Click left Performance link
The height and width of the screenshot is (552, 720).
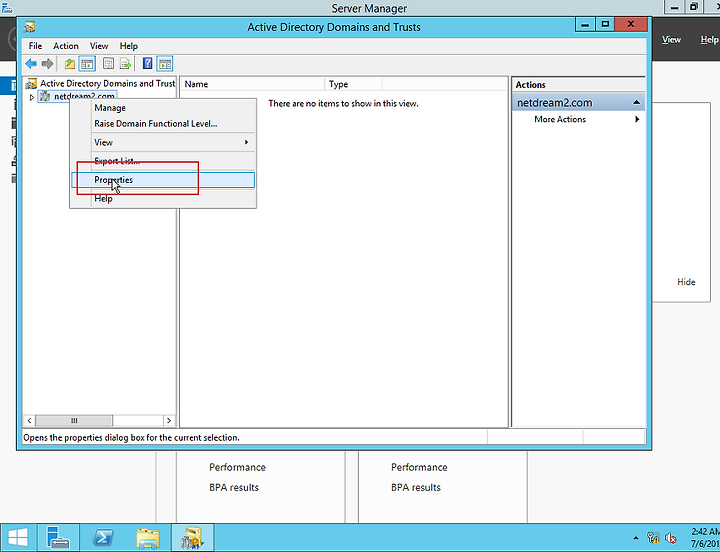(237, 468)
